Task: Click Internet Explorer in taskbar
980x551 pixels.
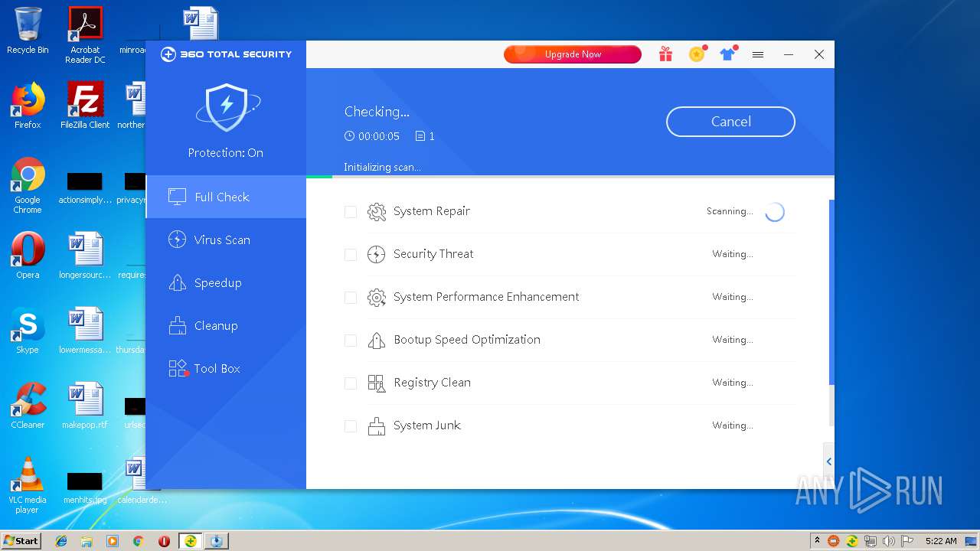Action: tap(61, 541)
